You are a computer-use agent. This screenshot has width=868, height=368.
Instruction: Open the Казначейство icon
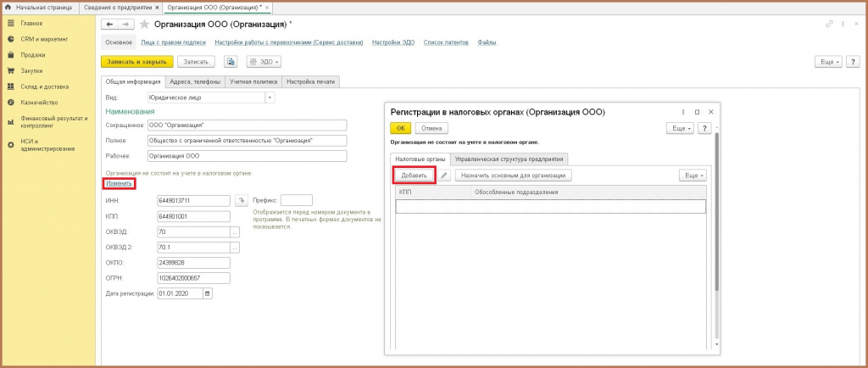coord(10,103)
